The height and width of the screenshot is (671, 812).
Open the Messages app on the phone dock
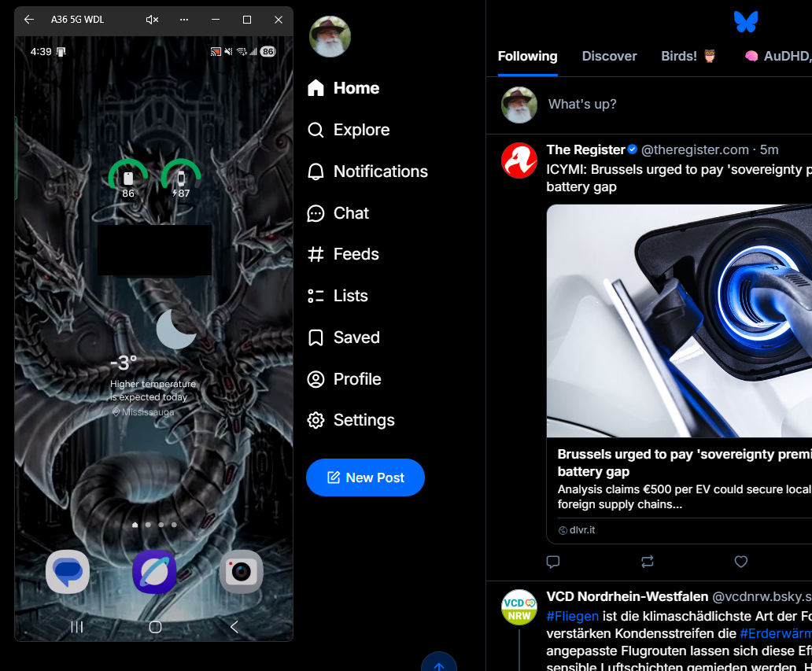(x=68, y=571)
